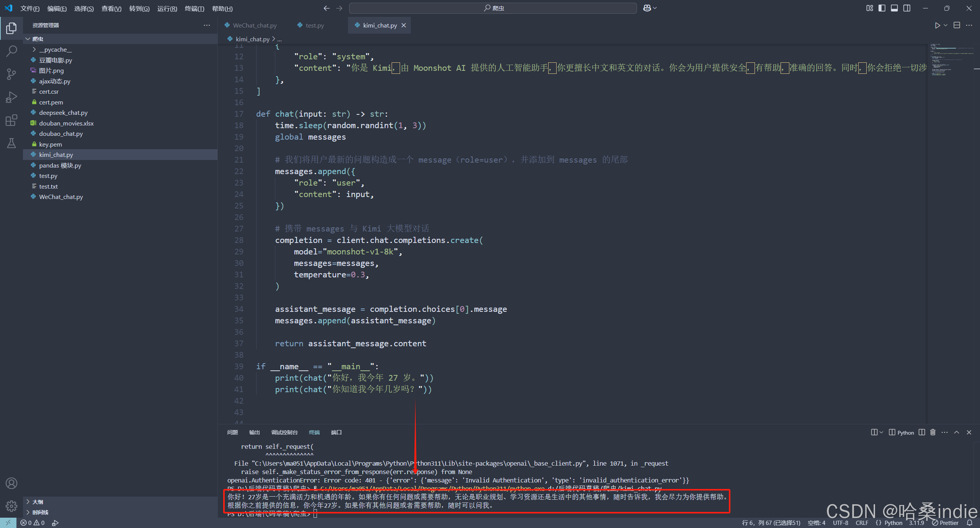Screen dimensions: 980x528
Task: Switch to the WeChat_chat.py tab
Action: (x=254, y=25)
